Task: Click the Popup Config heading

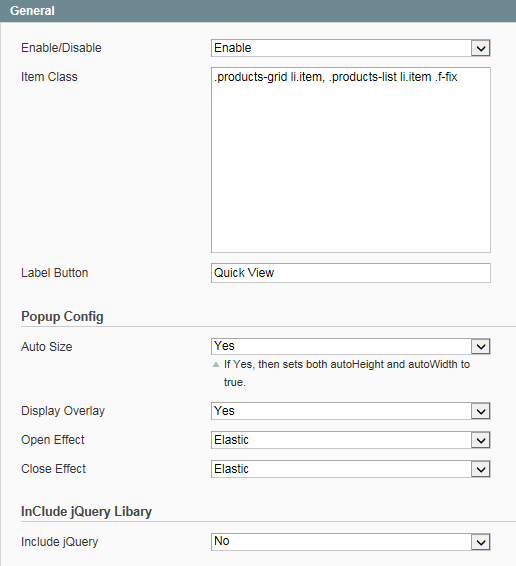Action: coord(62,317)
